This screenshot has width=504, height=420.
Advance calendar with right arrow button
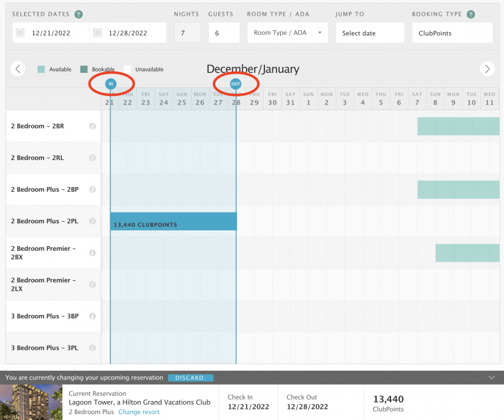pos(487,68)
